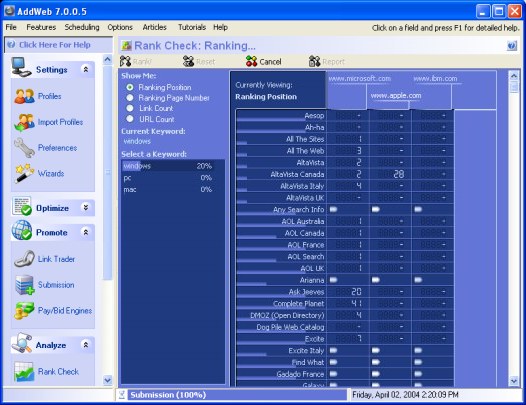Collapse the Promote section
Screen dimensions: 526x405
[86, 232]
